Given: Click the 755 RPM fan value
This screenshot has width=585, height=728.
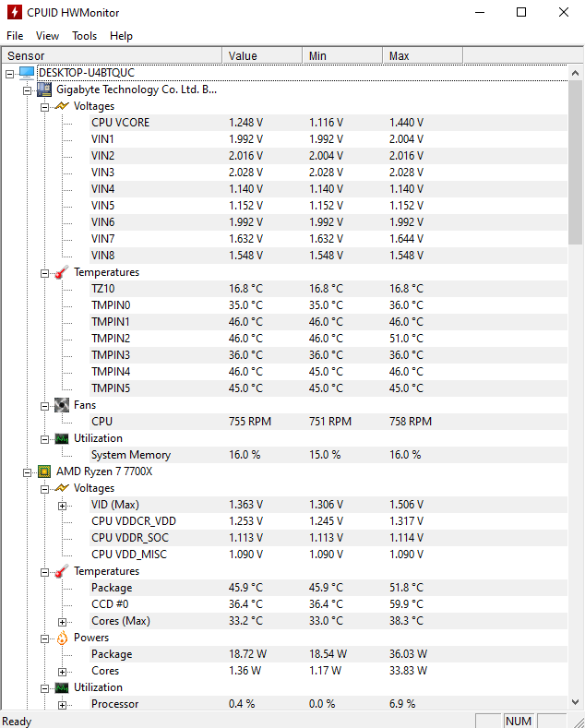Looking at the screenshot, I should click(250, 422).
